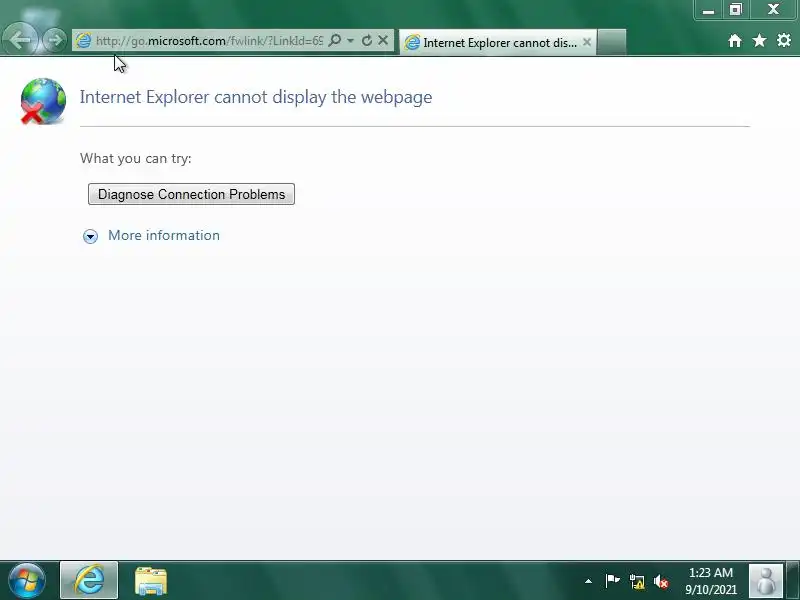800x600 pixels.
Task: Open Favorites with the star icon
Action: (759, 40)
